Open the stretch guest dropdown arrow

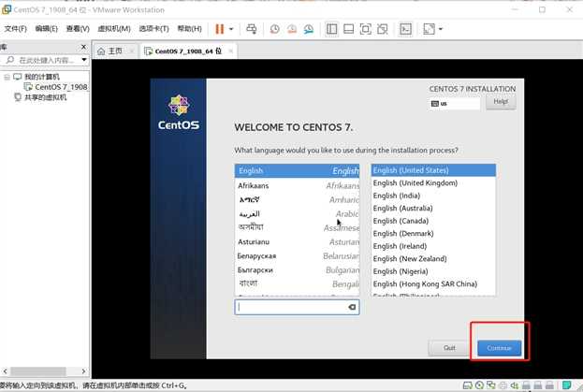tap(441, 29)
